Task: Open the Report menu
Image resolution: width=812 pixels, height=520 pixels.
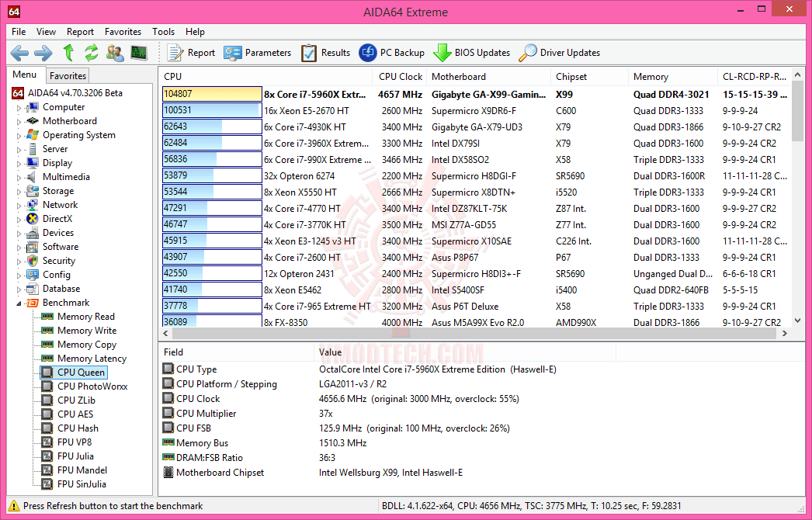Action: coord(80,32)
